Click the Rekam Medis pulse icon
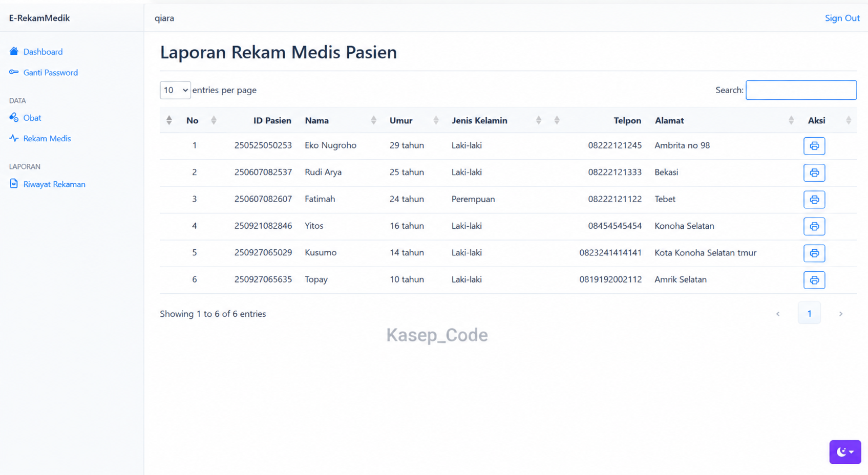The width and height of the screenshot is (868, 475). (14, 138)
